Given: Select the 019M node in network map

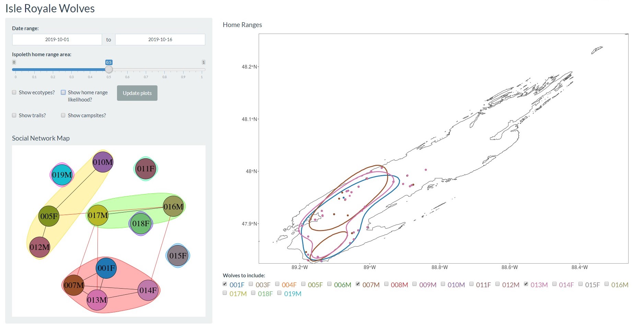Looking at the screenshot, I should pos(62,175).
